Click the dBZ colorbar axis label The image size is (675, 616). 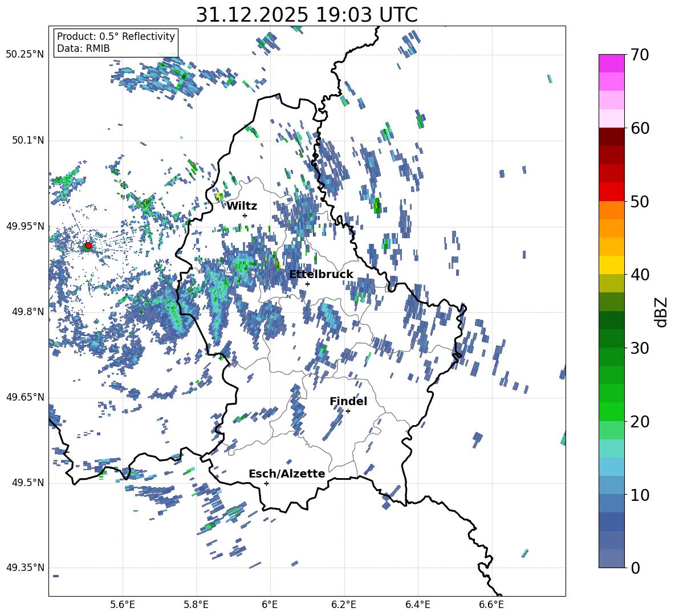coord(661,312)
